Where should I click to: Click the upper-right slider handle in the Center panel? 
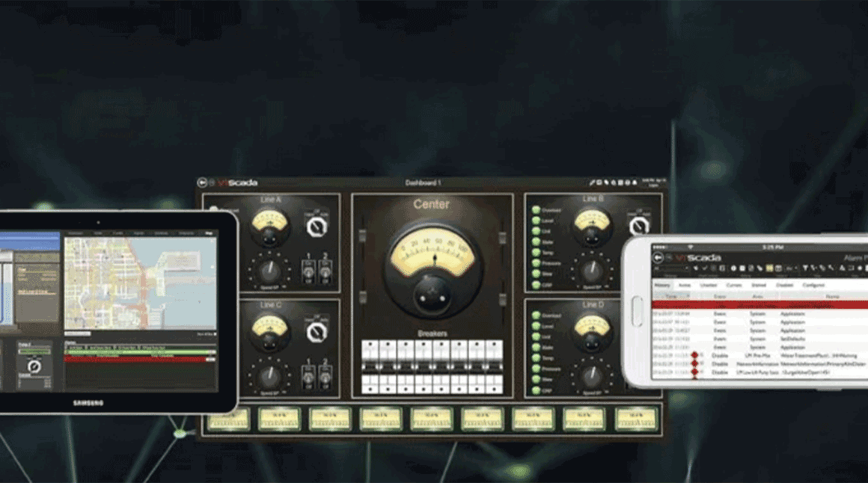(503, 238)
